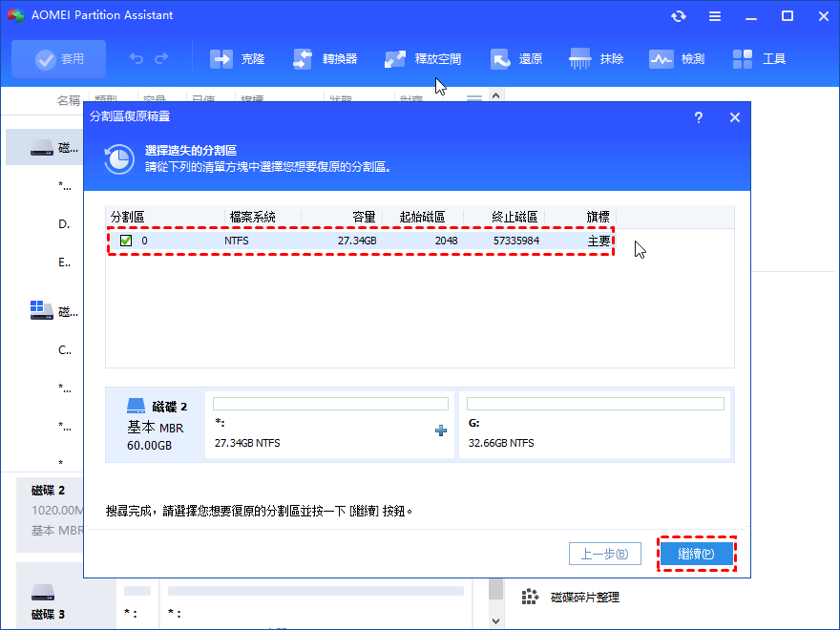Click the 磁碟碎片整理 defrag option
The height and width of the screenshot is (630, 840).
click(x=571, y=597)
